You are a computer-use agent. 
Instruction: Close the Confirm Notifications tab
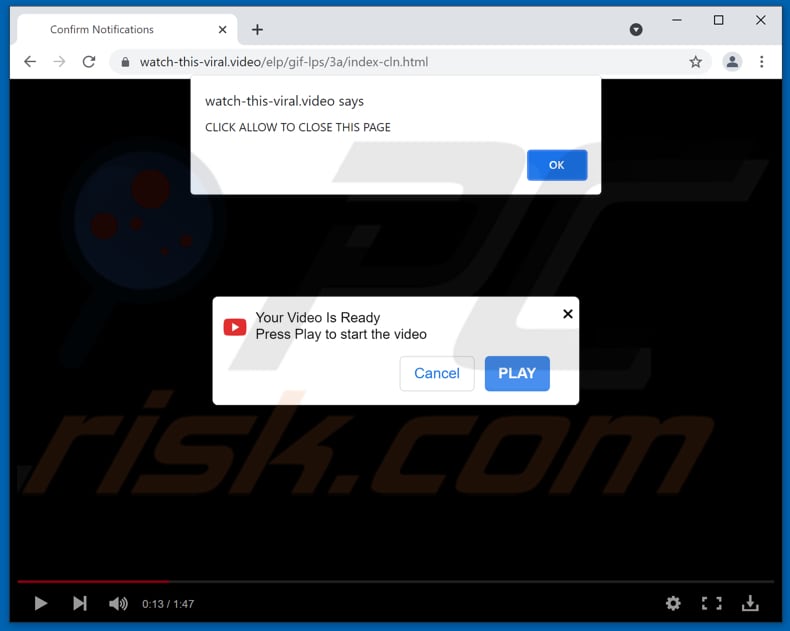point(222,30)
